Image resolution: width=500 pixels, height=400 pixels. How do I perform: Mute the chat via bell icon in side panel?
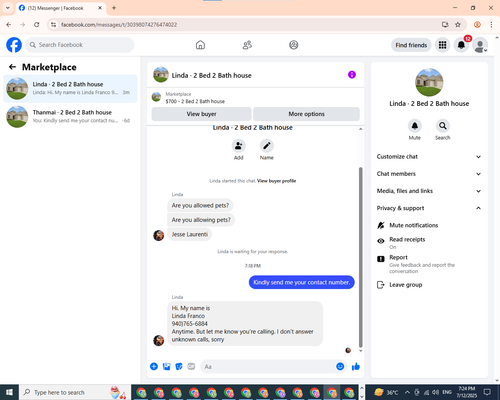pyautogui.click(x=415, y=126)
